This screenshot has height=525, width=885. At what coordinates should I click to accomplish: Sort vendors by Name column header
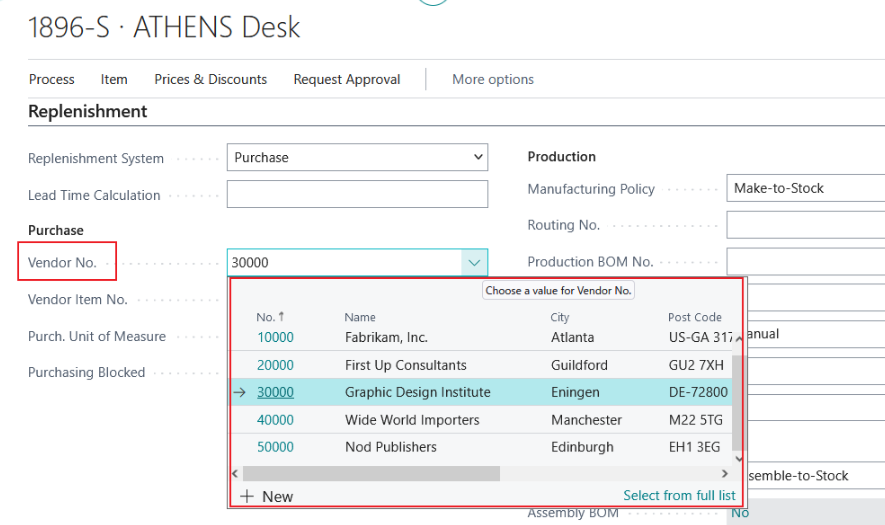[360, 317]
